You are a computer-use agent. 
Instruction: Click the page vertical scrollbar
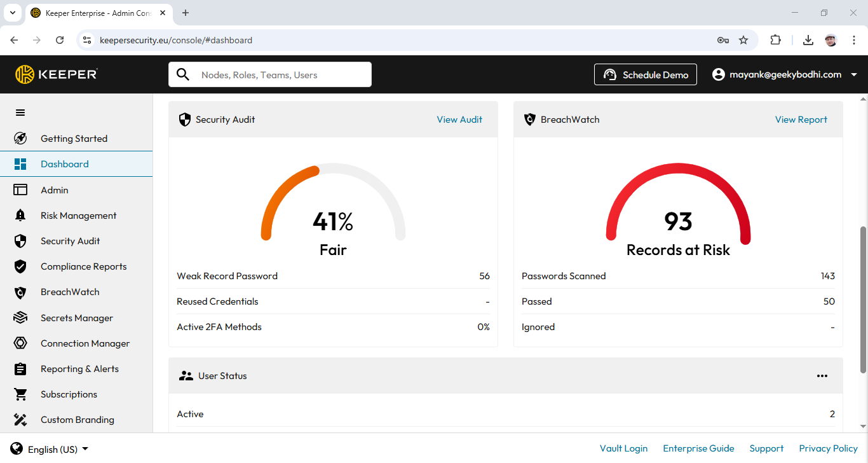coord(863,299)
